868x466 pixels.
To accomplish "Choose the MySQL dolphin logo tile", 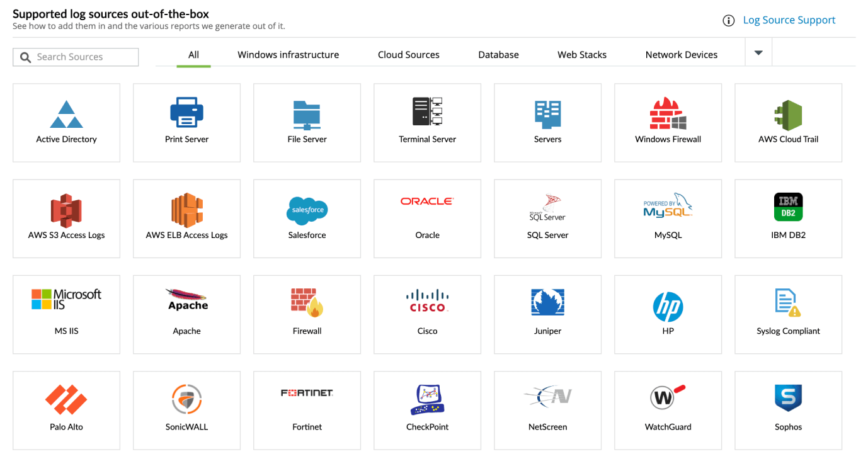I will (668, 219).
